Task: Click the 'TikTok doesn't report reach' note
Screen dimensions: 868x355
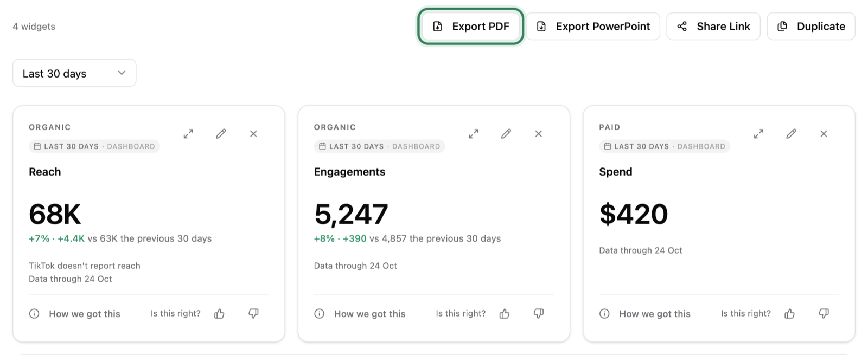Action: (85, 266)
